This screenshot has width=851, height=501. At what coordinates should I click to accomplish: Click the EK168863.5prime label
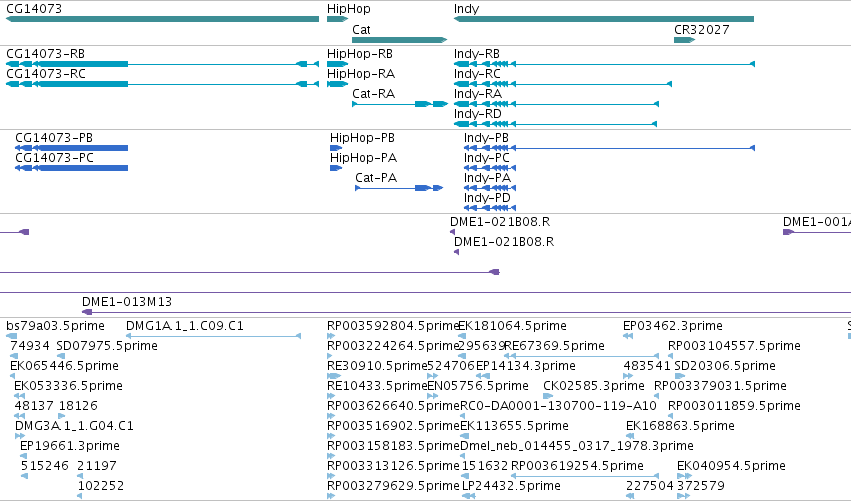coord(680,426)
